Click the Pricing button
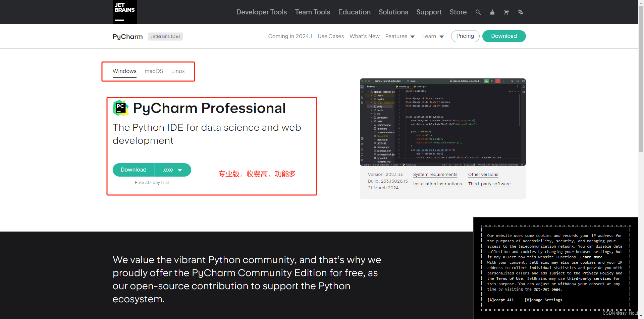This screenshot has width=644, height=319. [465, 36]
